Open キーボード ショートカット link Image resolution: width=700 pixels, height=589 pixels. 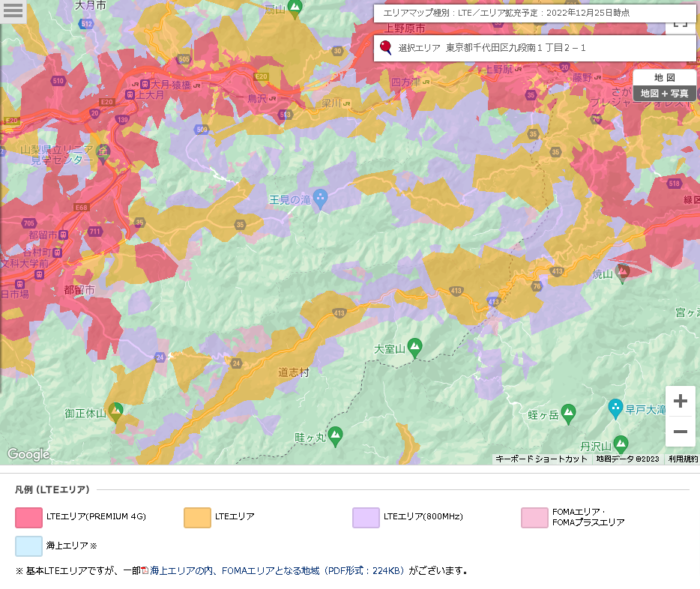541,459
